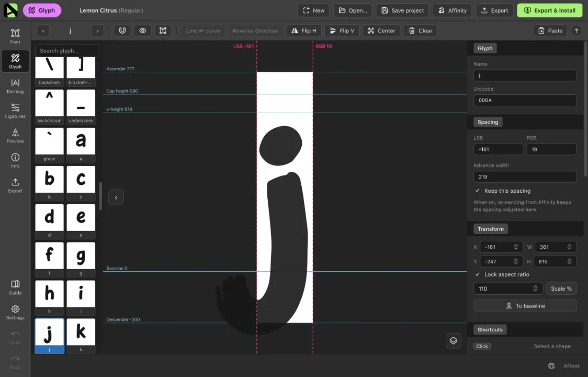Click the Glyph panel header
Screen dimensions: 588x377
[x=485, y=48]
